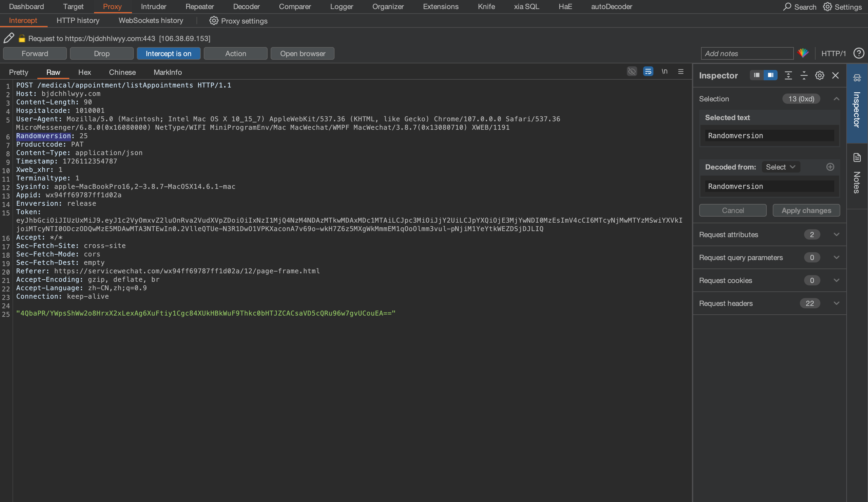
Task: Toggle hide non-printable characters eye icon
Action: [632, 71]
